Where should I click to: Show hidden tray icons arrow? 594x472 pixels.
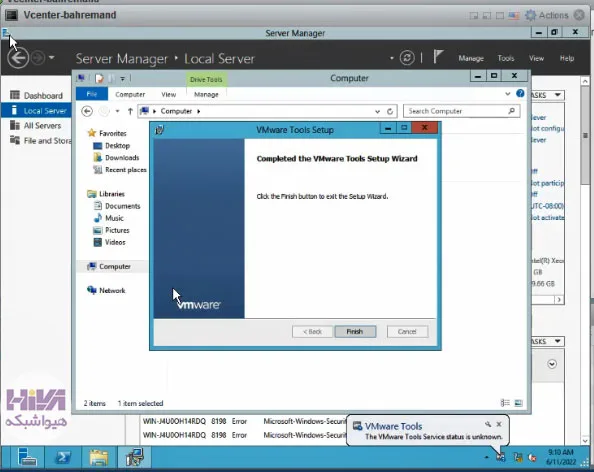(486, 458)
